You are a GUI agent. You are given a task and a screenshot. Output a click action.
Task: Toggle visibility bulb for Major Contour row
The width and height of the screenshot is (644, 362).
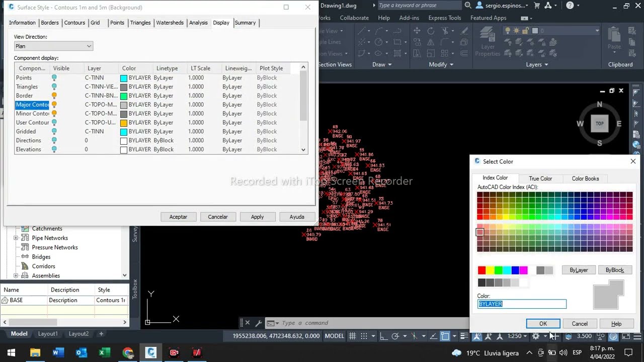(54, 105)
